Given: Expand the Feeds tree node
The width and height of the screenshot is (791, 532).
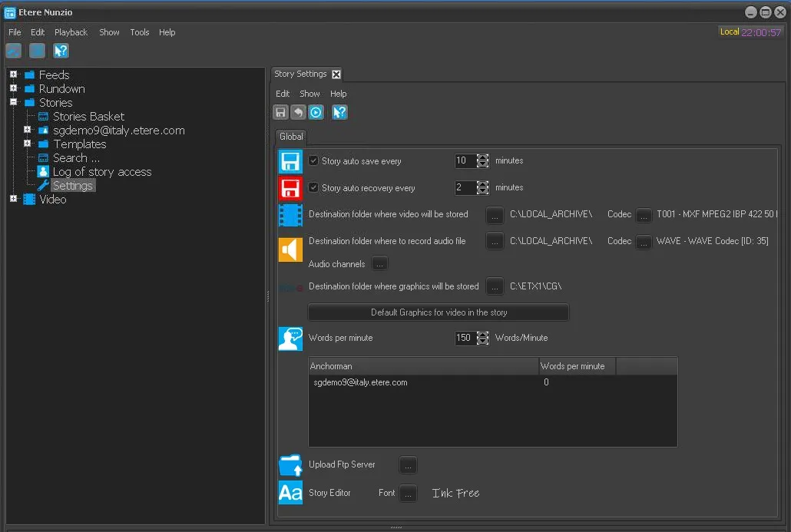Looking at the screenshot, I should click(13, 75).
